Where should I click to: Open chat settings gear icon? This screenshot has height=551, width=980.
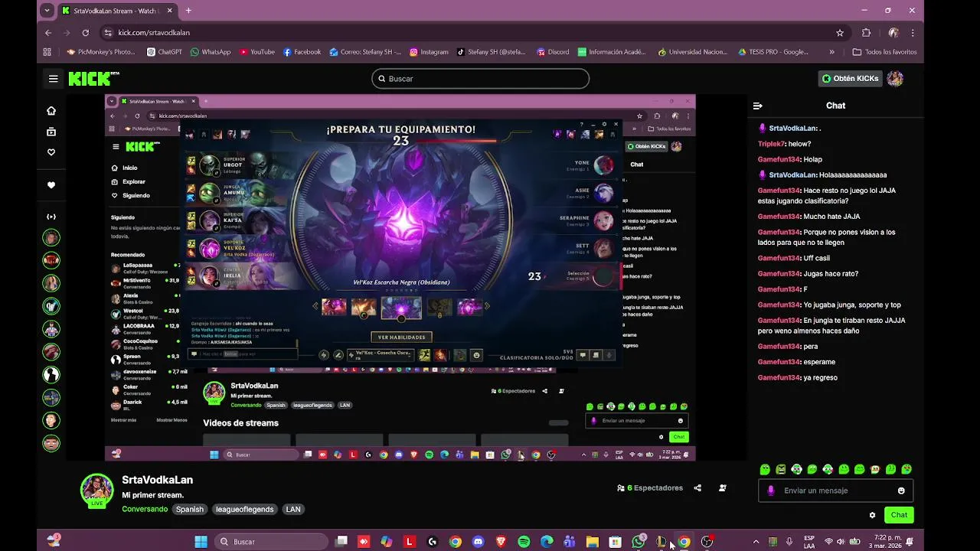click(872, 515)
